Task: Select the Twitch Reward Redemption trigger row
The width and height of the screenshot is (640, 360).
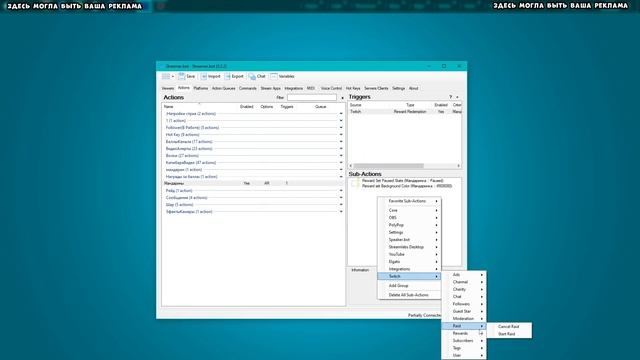Action: tap(405, 111)
